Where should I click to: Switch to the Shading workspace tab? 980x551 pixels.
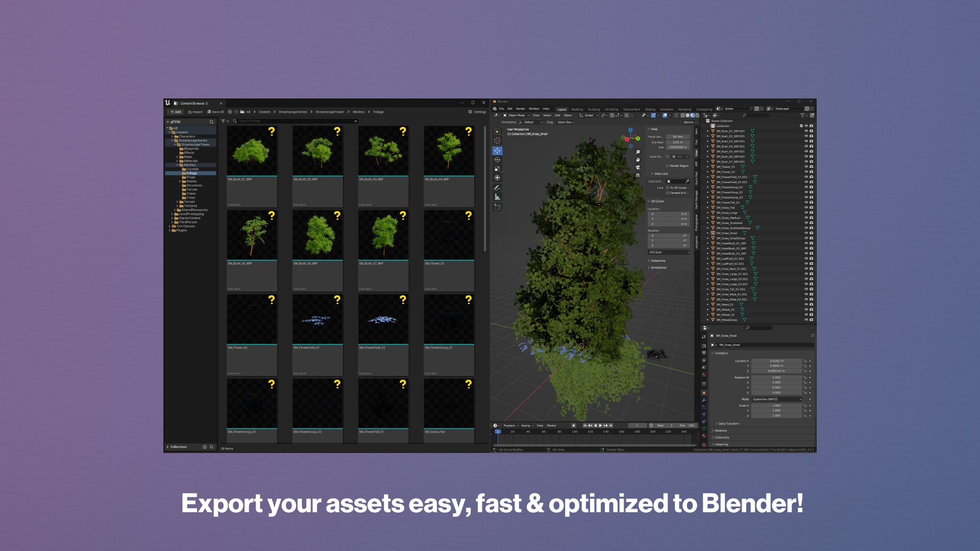[650, 109]
